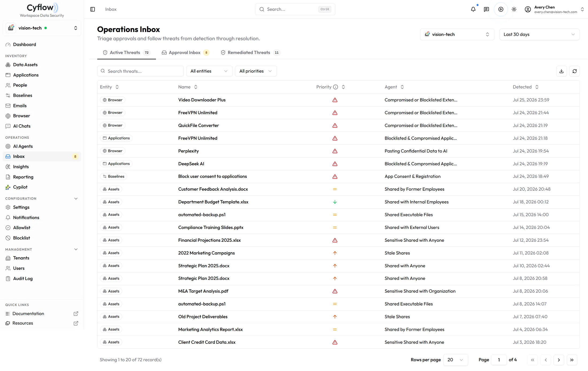Open Data Assets in sidebar

coord(25,65)
